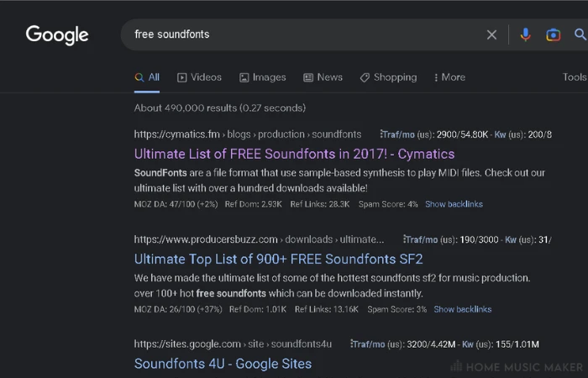588x378 pixels.
Task: Open 'Soundfonts 4U - Google Sites' result
Action: [x=223, y=364]
